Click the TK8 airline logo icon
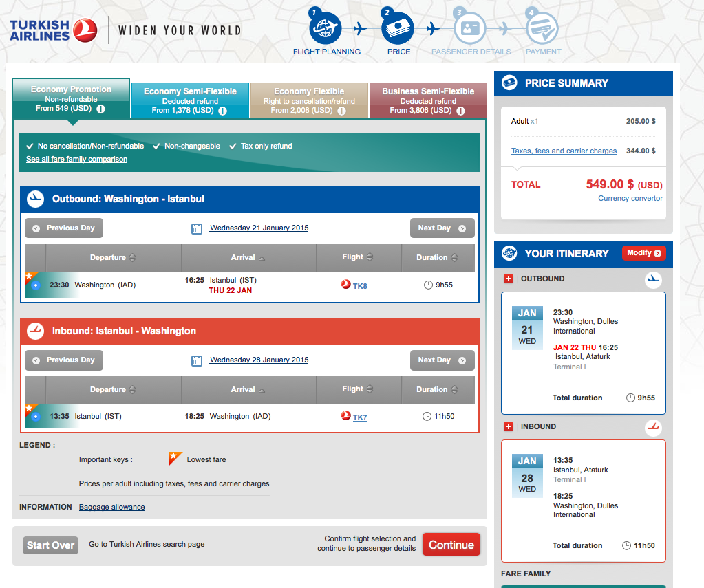Viewport: 704px width, 588px height. (x=345, y=284)
